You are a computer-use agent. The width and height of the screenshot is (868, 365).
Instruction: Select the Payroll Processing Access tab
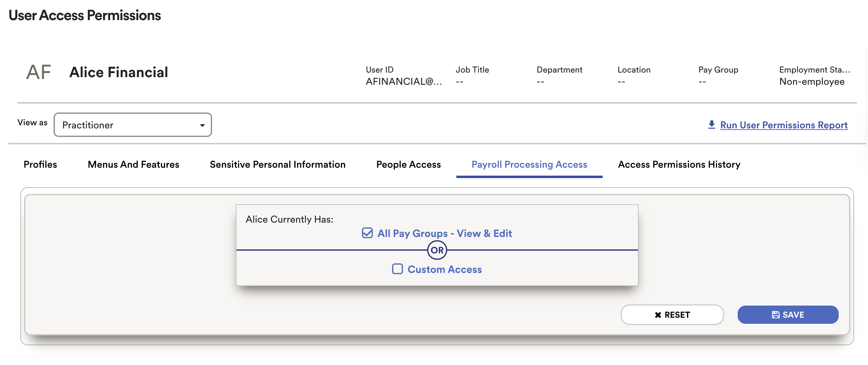529,164
